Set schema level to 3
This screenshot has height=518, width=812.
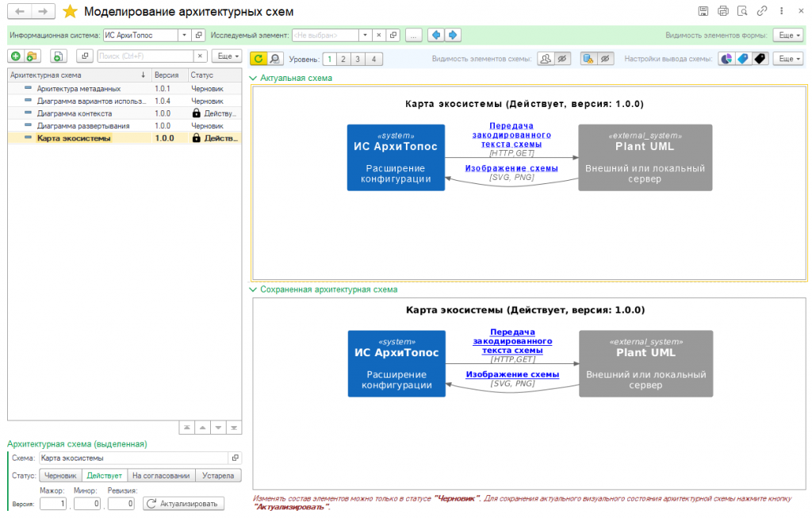(358, 59)
